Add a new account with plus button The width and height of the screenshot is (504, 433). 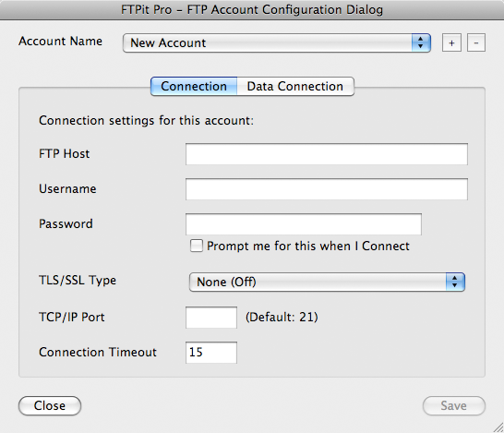[451, 42]
